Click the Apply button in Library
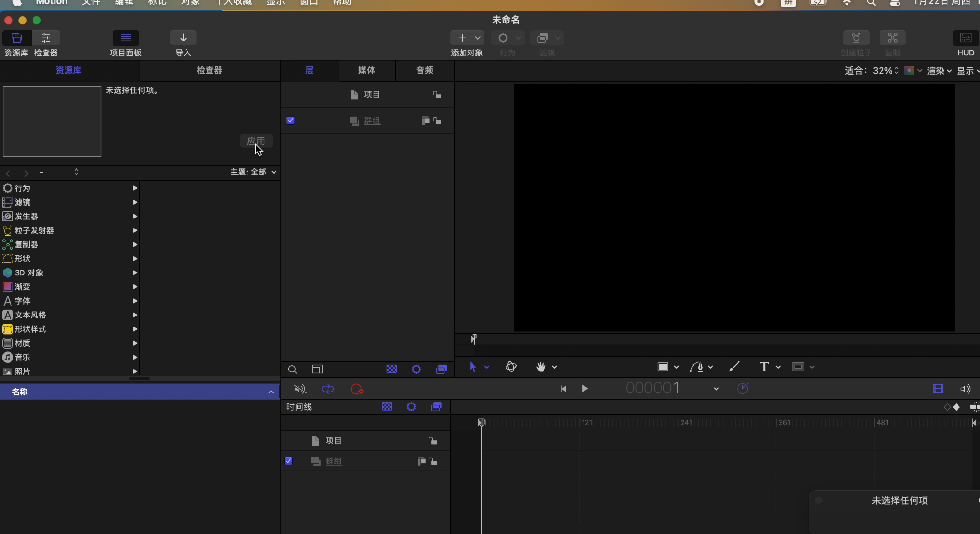Image resolution: width=980 pixels, height=534 pixels. coord(256,141)
